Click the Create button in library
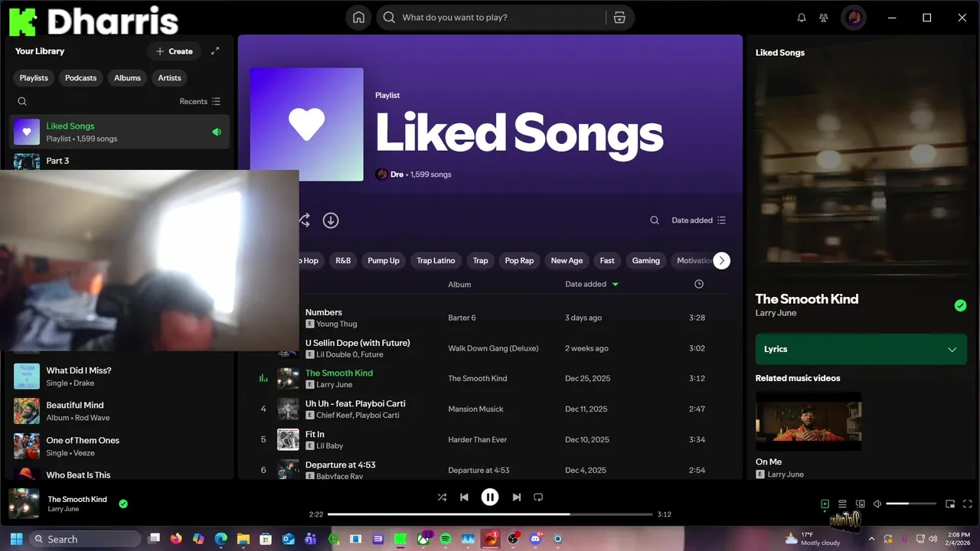The image size is (980, 551). tap(174, 51)
